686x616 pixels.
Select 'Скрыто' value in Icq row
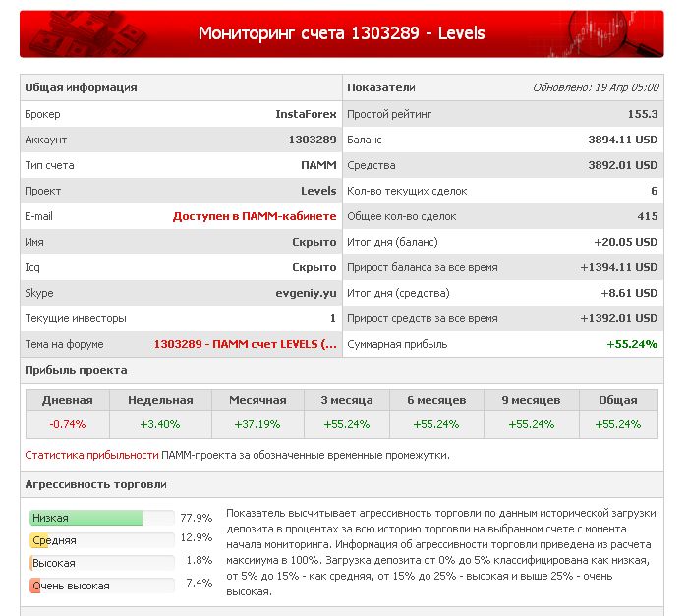[314, 267]
